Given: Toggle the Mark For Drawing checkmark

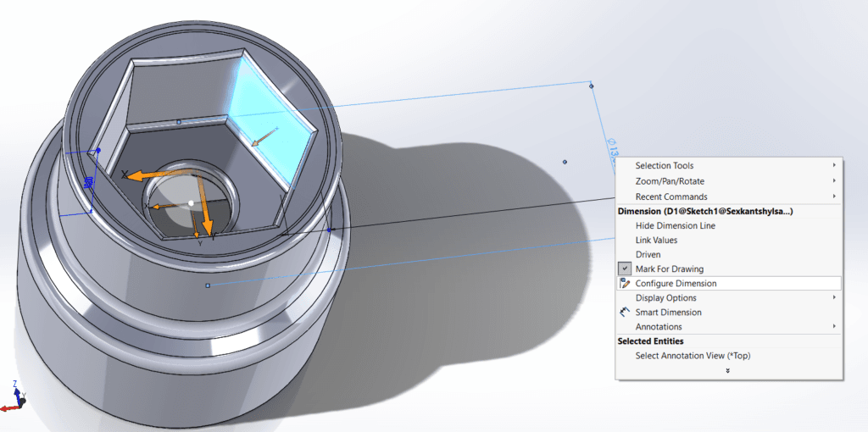Looking at the screenshot, I should (625, 269).
